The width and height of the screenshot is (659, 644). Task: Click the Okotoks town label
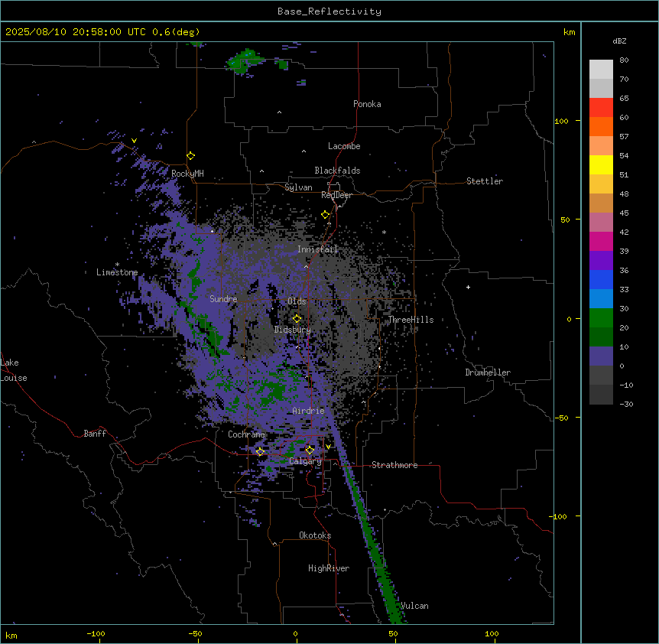click(315, 535)
